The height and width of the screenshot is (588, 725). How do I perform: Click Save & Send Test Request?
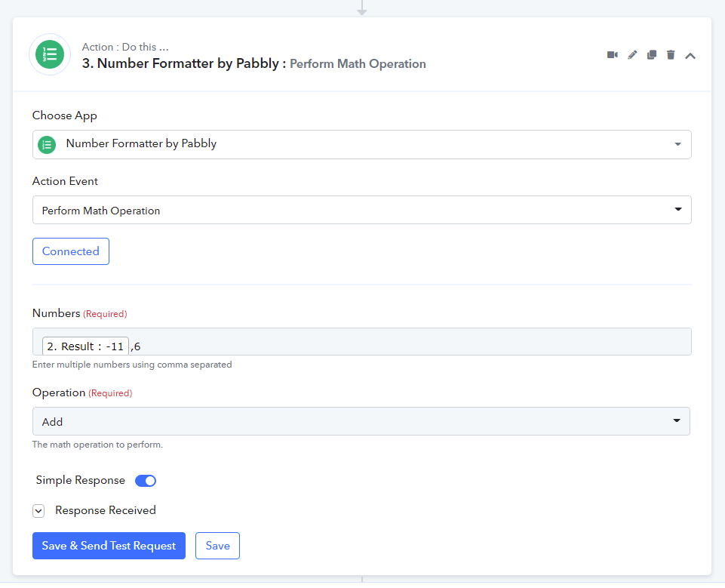(109, 546)
